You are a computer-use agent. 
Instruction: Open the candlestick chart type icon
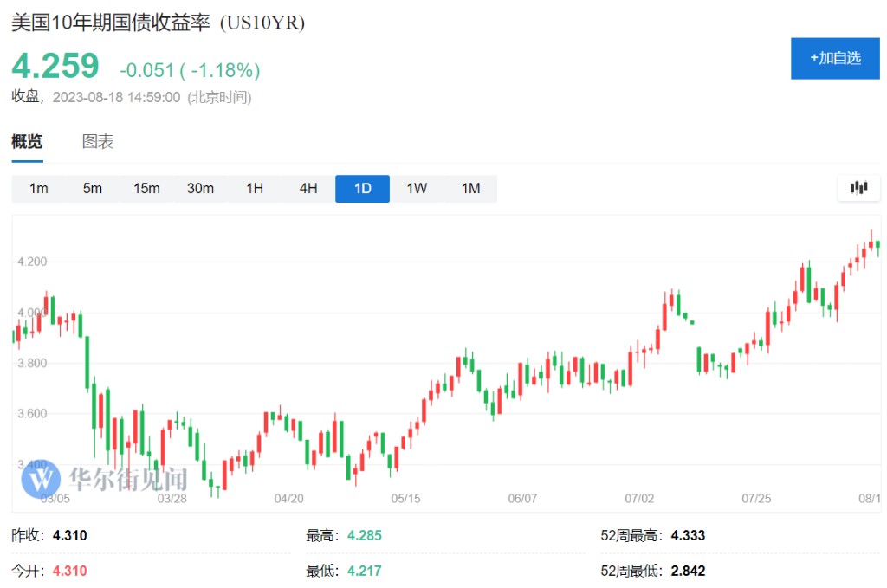coord(858,188)
